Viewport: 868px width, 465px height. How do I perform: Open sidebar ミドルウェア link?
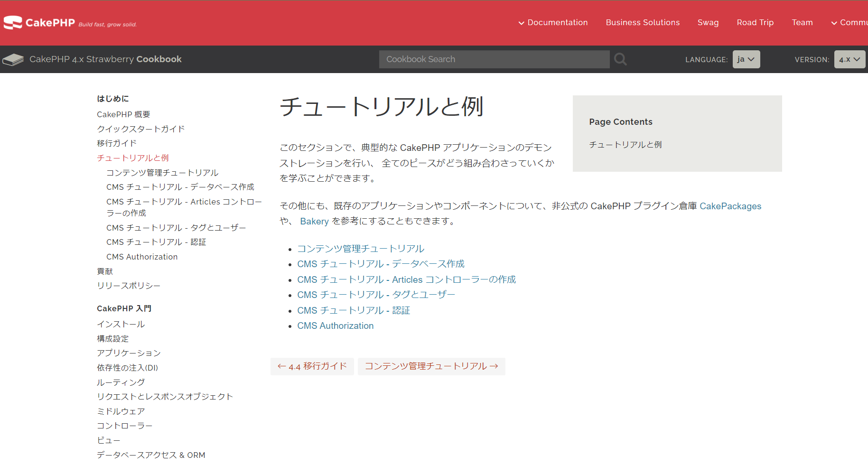coord(121,411)
